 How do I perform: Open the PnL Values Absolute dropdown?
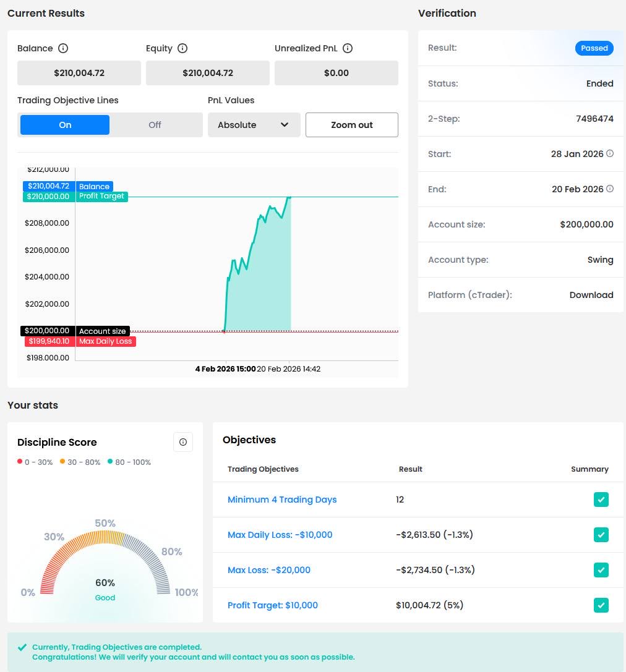pyautogui.click(x=254, y=125)
